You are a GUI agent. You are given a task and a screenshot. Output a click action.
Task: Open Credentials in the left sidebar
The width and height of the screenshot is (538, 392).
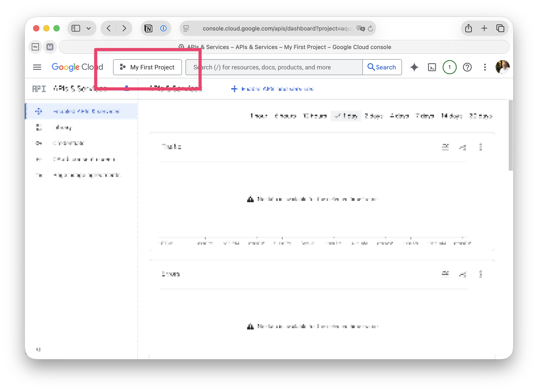pyautogui.click(x=68, y=143)
